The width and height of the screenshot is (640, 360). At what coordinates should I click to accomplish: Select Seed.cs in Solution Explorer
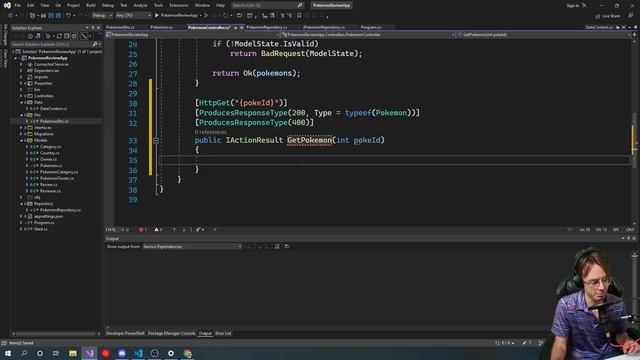(40, 229)
